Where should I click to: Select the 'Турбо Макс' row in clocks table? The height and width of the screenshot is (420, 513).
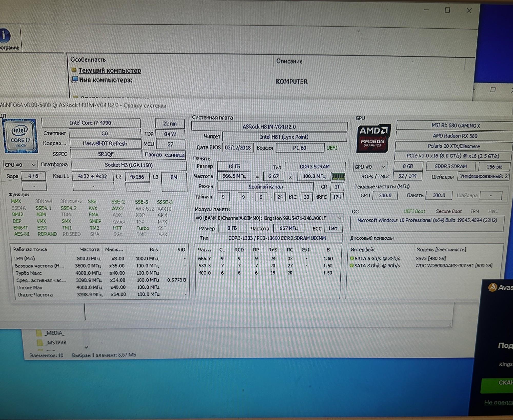coord(101,273)
